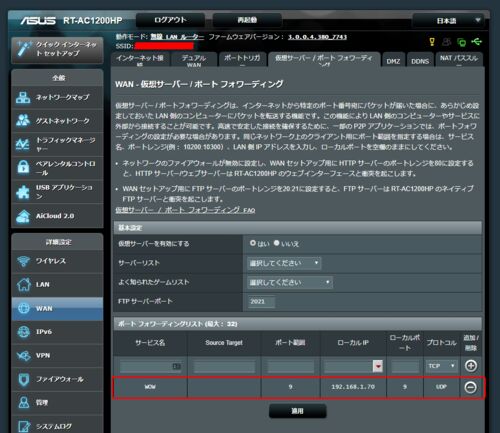Open the AiCloud 2.0 icon

click(x=23, y=216)
